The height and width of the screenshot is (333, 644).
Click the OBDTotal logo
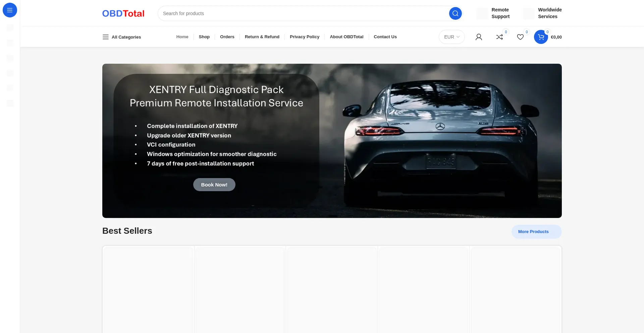tap(123, 13)
